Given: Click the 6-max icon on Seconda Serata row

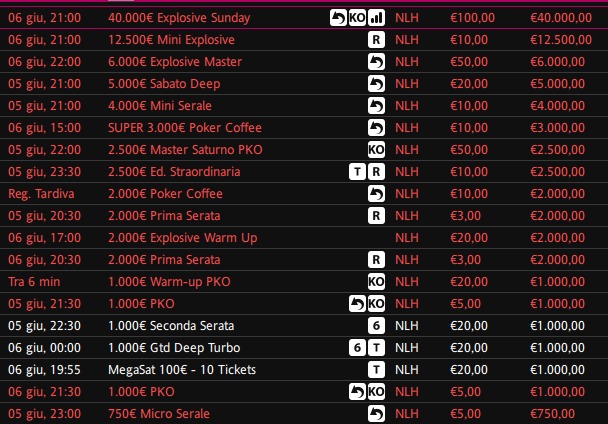Looking at the screenshot, I should tap(376, 326).
